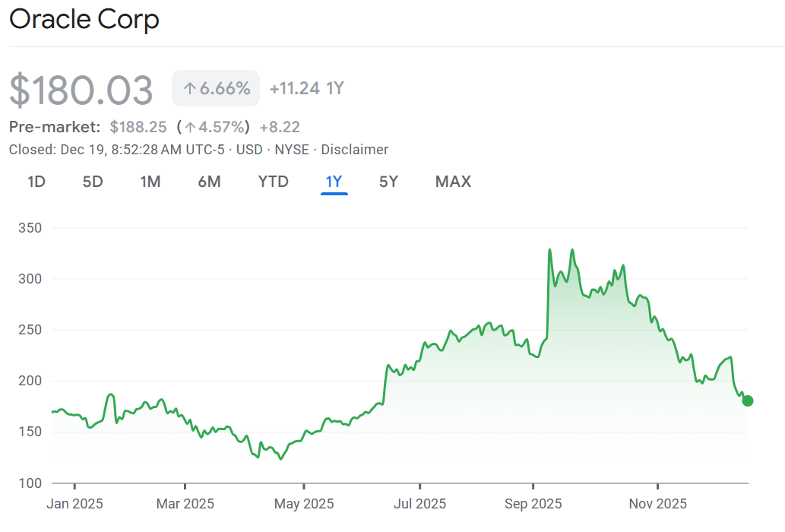Image resolution: width=785 pixels, height=532 pixels.
Task: Click the selected 1Y tab
Action: (x=334, y=182)
